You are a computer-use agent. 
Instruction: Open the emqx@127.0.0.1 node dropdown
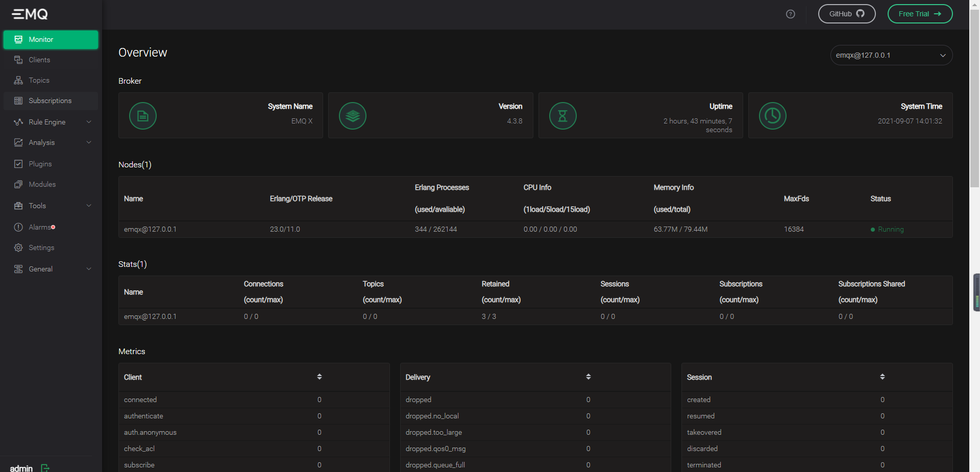(891, 55)
